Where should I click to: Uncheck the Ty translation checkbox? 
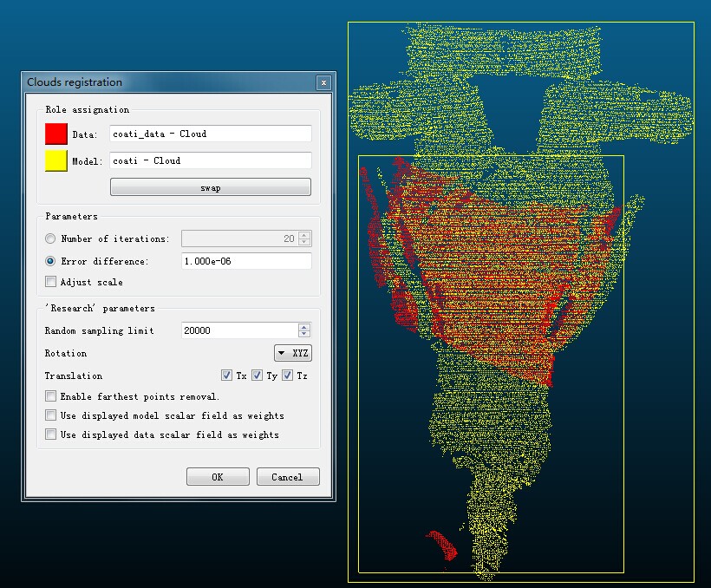[258, 376]
